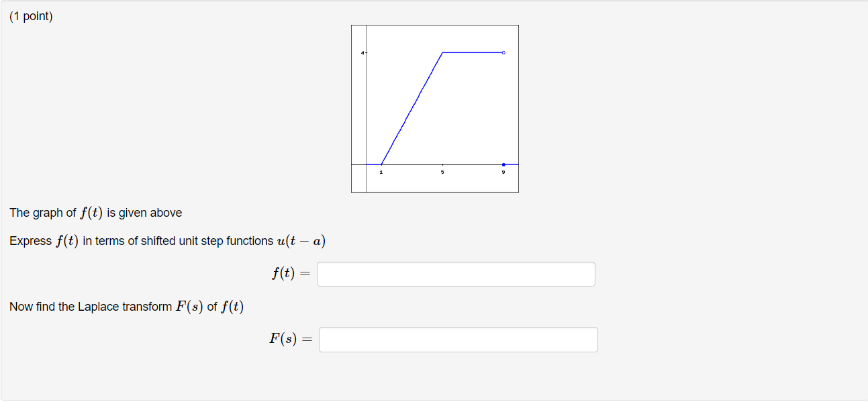
Task: Click the axis label 1 on the graph
Action: 380,172
